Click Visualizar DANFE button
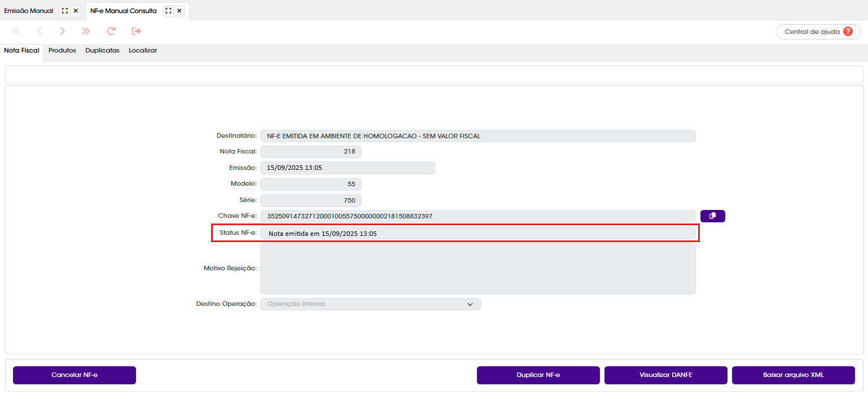The image size is (868, 399). tap(666, 375)
